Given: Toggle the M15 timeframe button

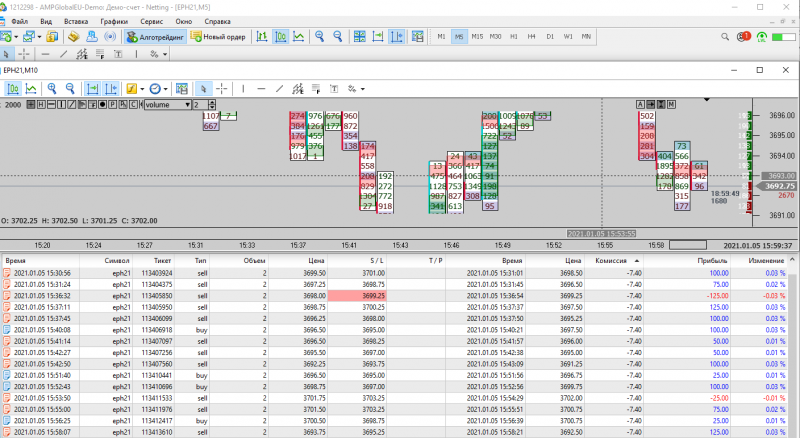Looking at the screenshot, I should 477,37.
